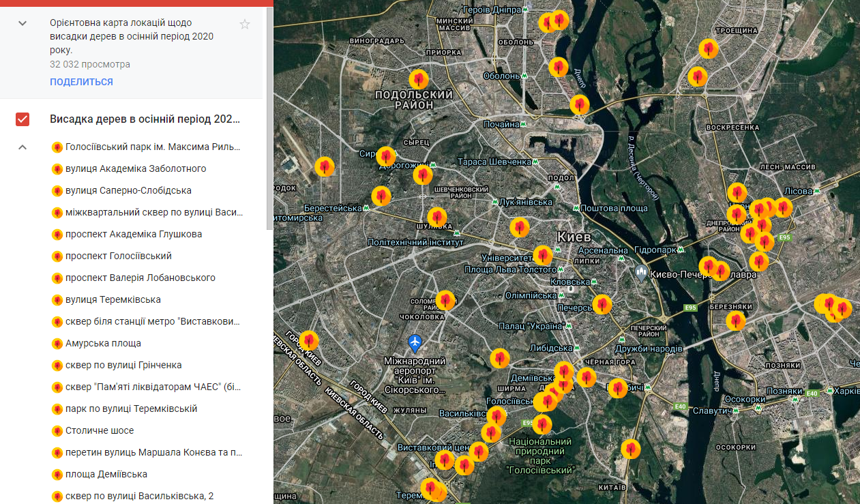Click tree marker right of Берестейська
Image resolution: width=860 pixels, height=504 pixels.
(381, 196)
